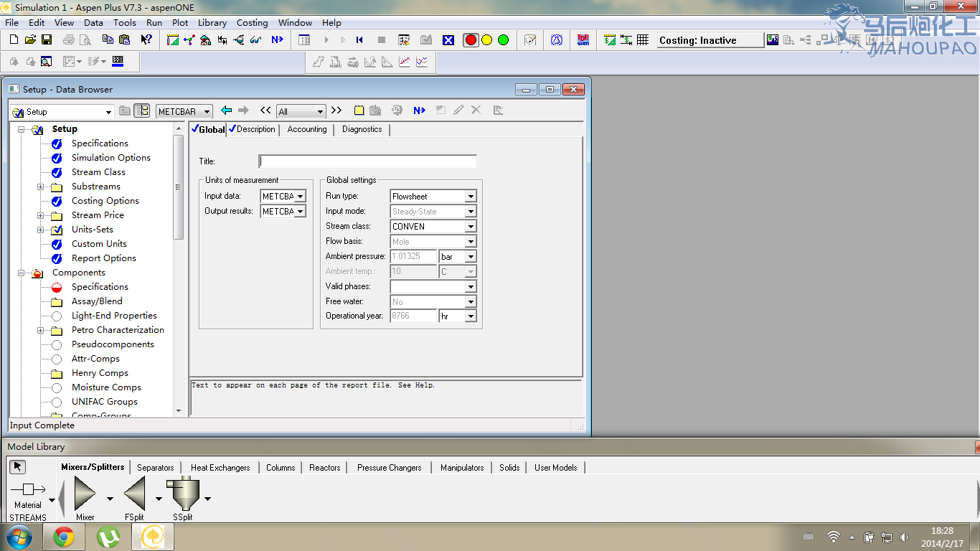
Task: Open an existing file with folder icon
Action: pyautogui.click(x=30, y=40)
